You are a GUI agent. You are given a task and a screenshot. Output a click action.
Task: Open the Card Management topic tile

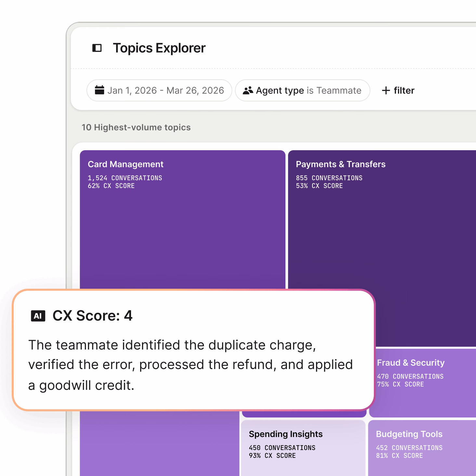click(x=182, y=228)
